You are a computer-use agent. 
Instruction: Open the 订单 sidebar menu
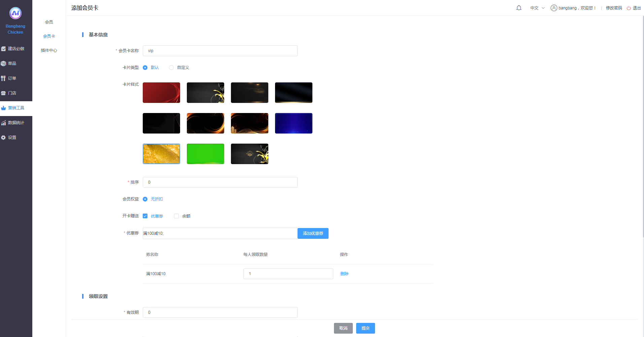pos(16,78)
